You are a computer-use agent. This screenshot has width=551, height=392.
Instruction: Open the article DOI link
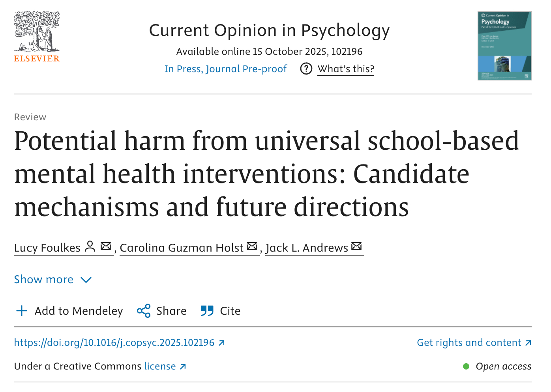[114, 343]
